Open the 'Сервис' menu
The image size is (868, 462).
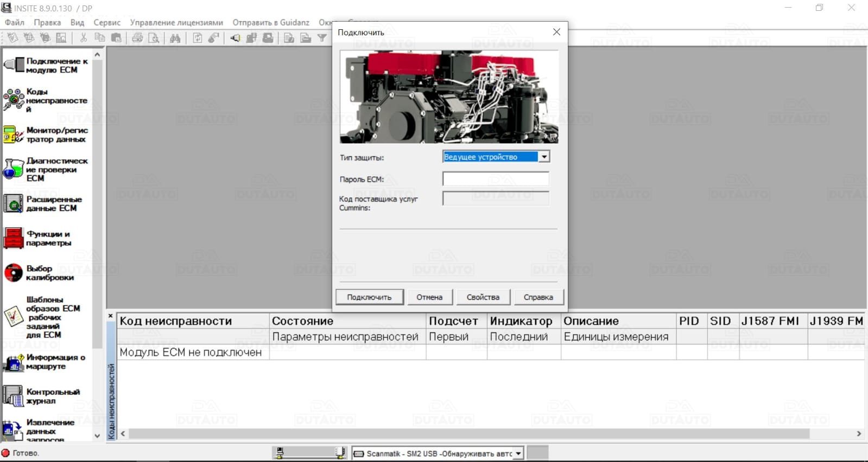(x=107, y=22)
